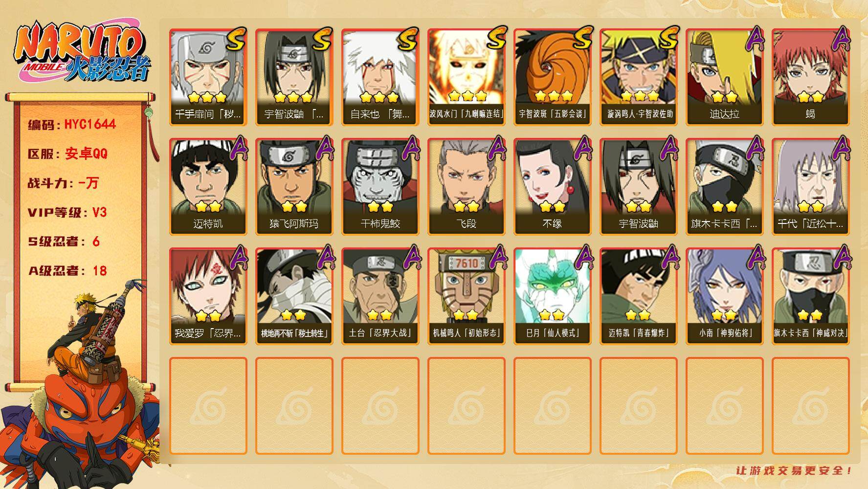Image resolution: width=868 pixels, height=489 pixels.
Task: Select the 不缘 ninja portrait
Action: click(552, 187)
